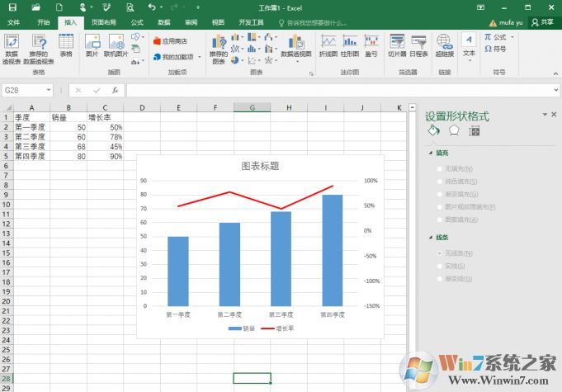This screenshot has height=392, width=562.
Task: Collapse the ribbon with the up arrow
Action: [555, 73]
